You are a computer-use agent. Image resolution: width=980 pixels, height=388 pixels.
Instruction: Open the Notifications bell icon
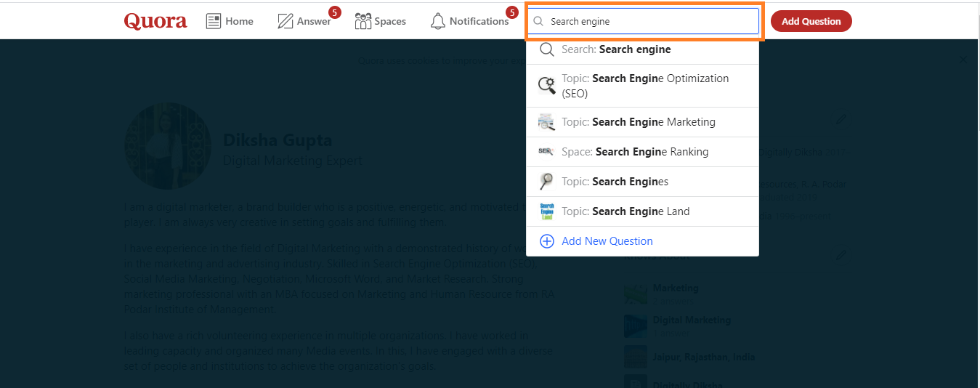tap(437, 21)
